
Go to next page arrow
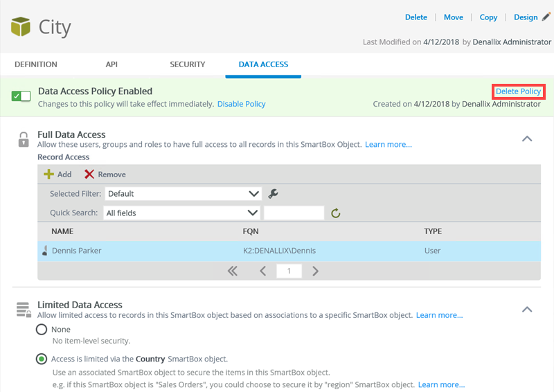[x=315, y=271]
